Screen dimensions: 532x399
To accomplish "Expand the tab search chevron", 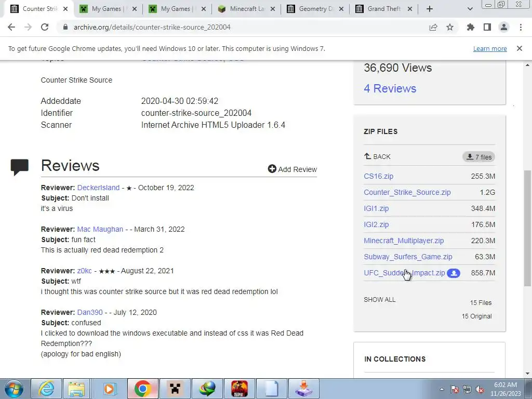I will [470, 9].
